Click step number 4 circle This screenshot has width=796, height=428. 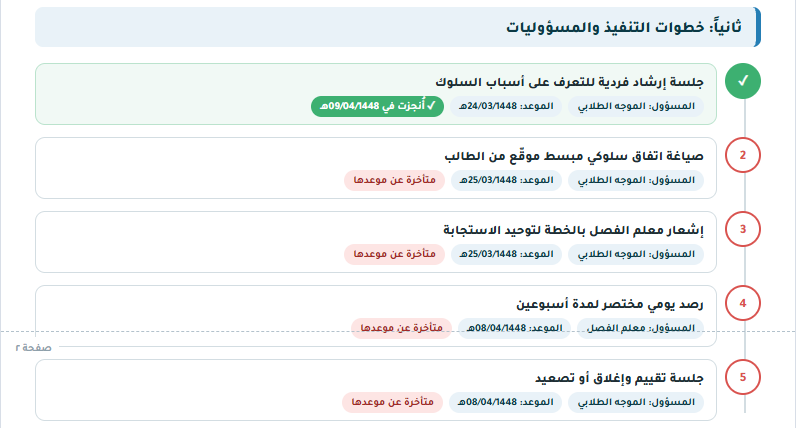(x=743, y=303)
